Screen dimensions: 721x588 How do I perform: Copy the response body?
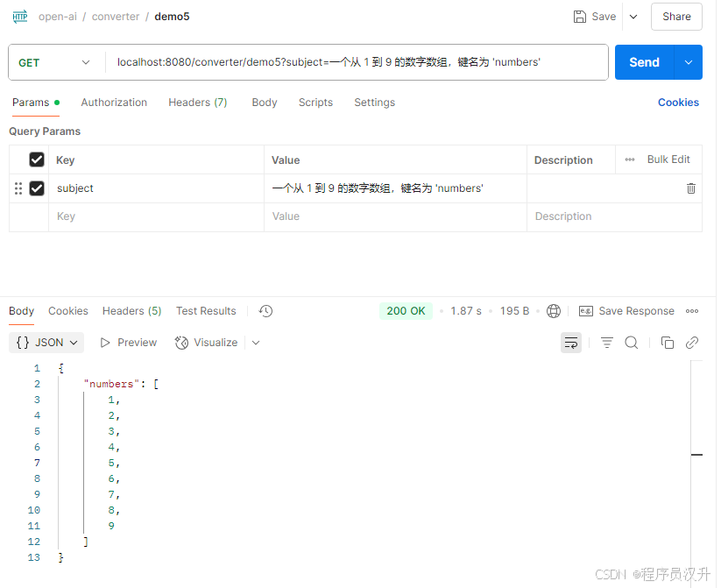[667, 343]
